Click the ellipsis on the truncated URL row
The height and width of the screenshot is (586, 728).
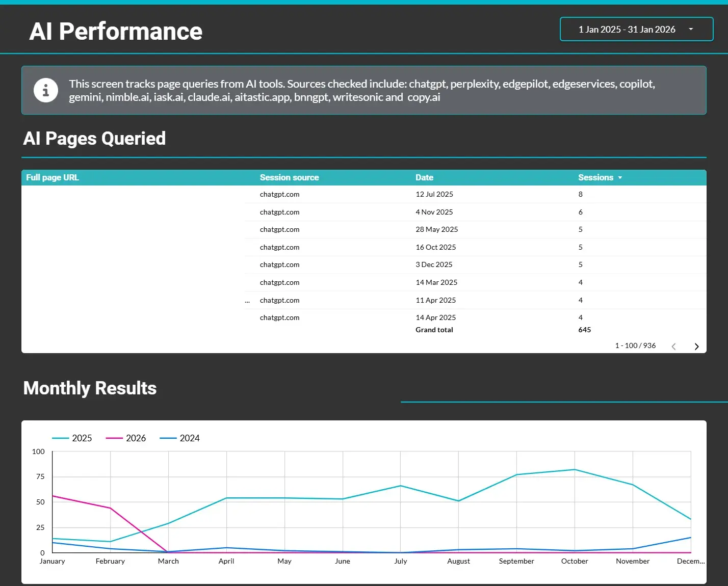pyautogui.click(x=248, y=300)
